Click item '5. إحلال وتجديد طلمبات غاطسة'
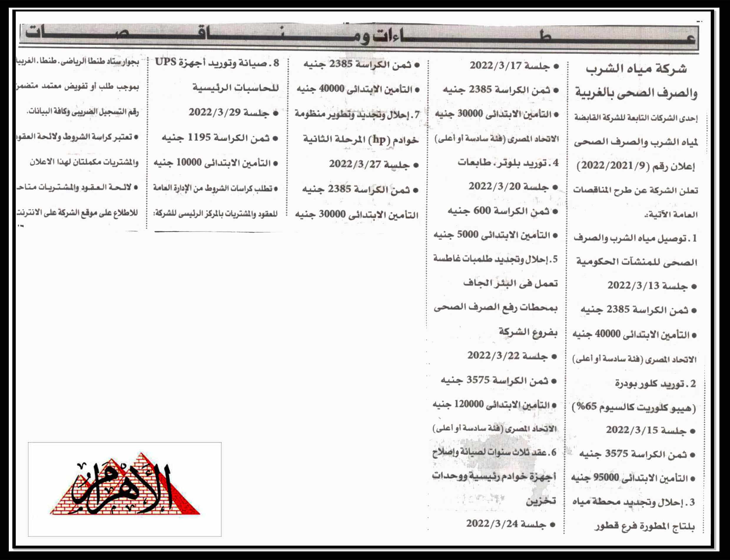The image size is (730, 560). coord(495,259)
